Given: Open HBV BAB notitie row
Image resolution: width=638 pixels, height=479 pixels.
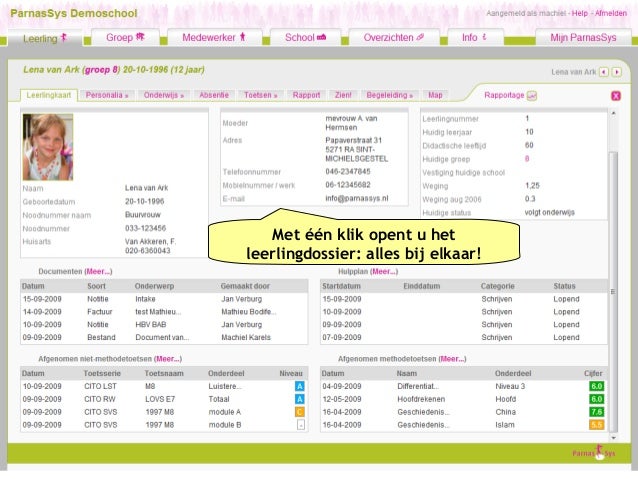Looking at the screenshot, I should pyautogui.click(x=164, y=325).
